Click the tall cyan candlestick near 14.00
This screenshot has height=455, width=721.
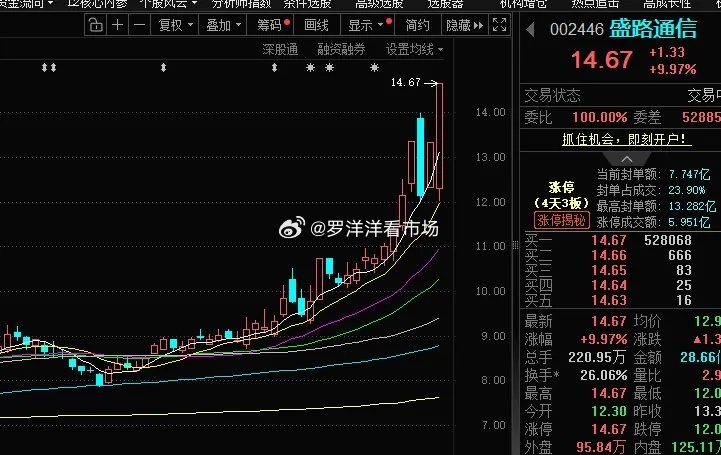pos(420,157)
